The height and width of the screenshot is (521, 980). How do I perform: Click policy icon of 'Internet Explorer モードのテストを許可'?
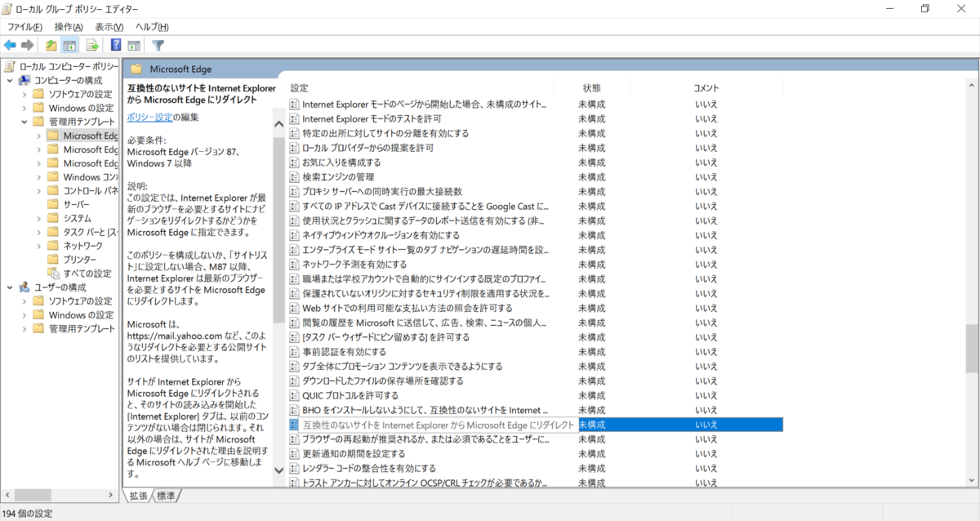tap(295, 118)
